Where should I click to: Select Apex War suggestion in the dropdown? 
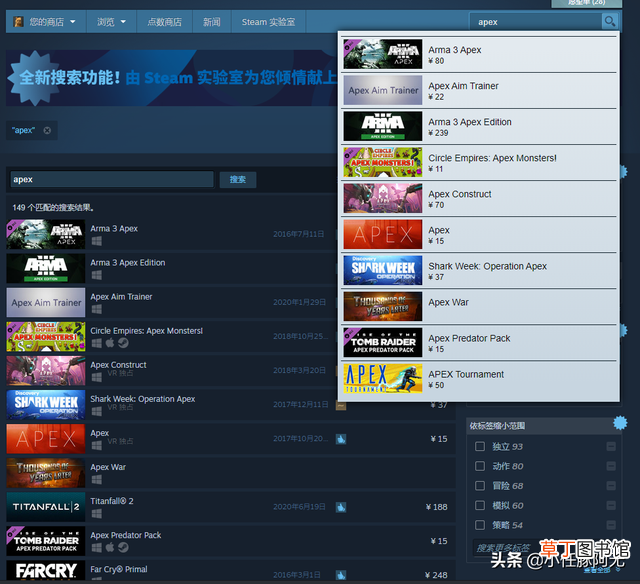coord(479,306)
